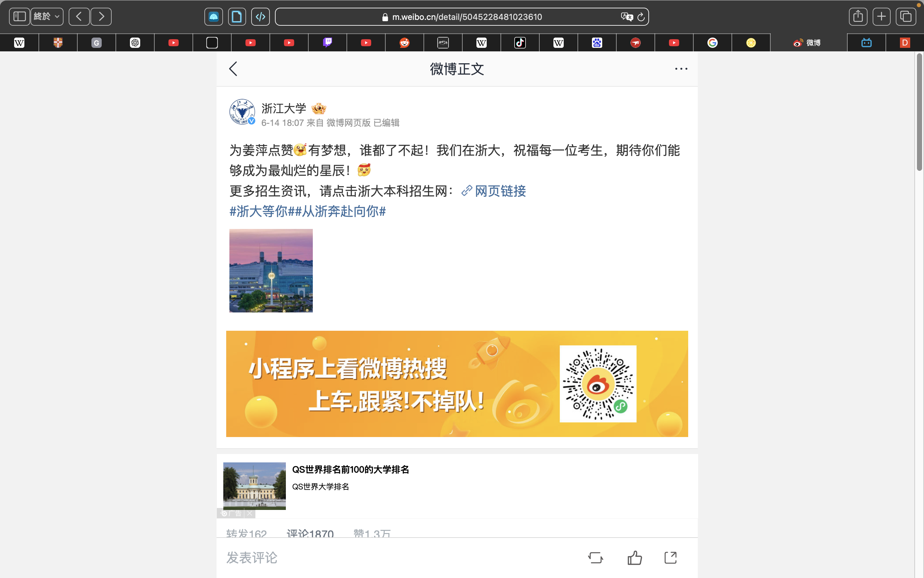Open a new tab with plus button
Viewport: 924px width, 578px height.
(882, 16)
